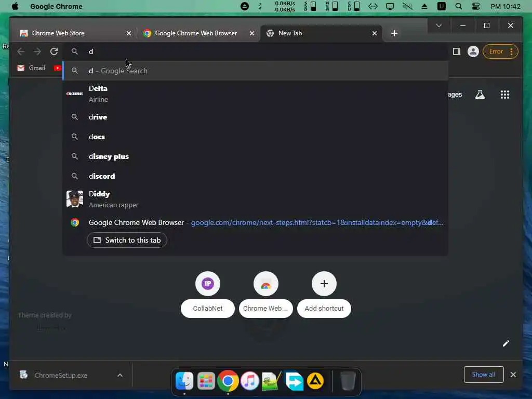Click 'Switch to this tab' button
Image resolution: width=532 pixels, height=399 pixels.
pyautogui.click(x=127, y=240)
